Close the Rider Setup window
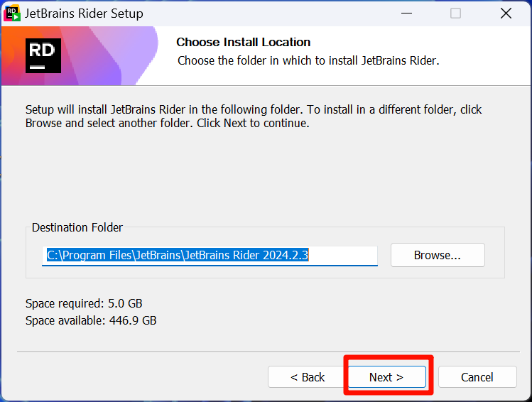Viewport: 532px width, 402px height. [506, 13]
